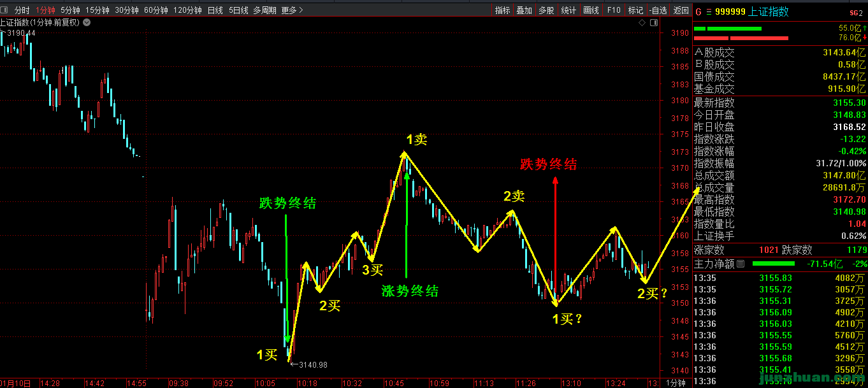868x388 pixels.
Task: Select the 15分钟 period tab
Action: click(x=98, y=10)
